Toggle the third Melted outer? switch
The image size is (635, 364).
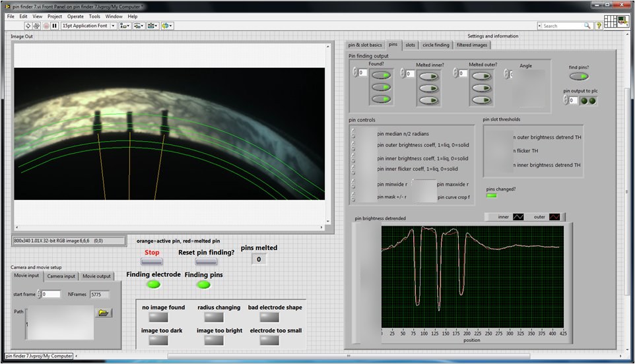click(481, 100)
